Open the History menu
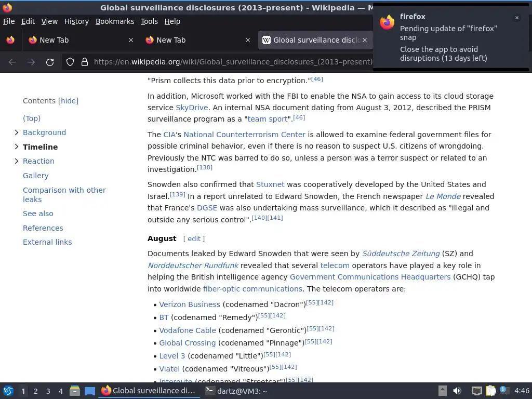This screenshot has width=532, height=399. coord(77,21)
